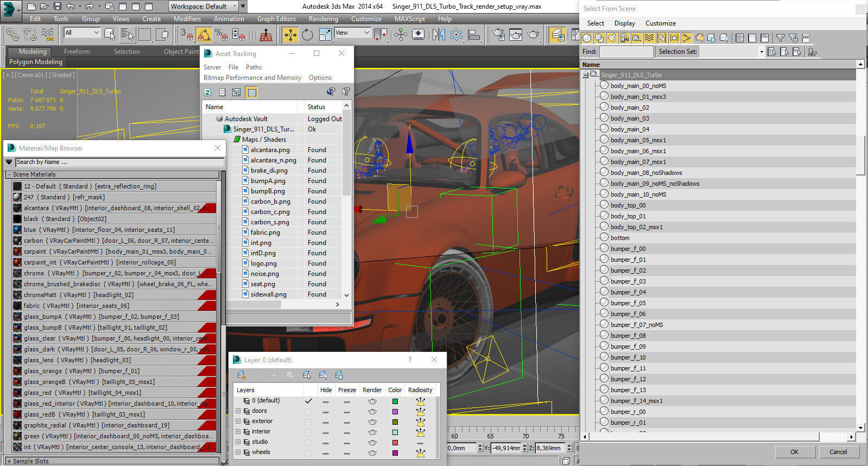Change the purple color swatch of doors layer
Viewport: 868px width, 466px height.
click(395, 412)
